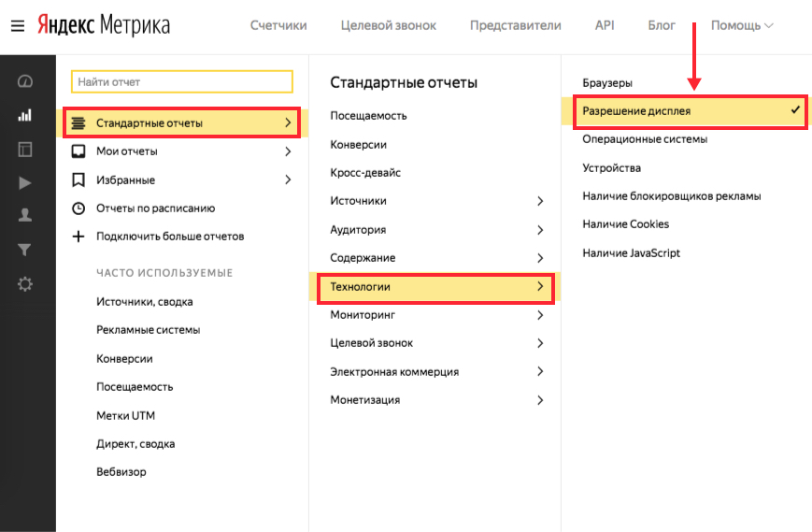Open the Посещаемость standard report
This screenshot has height=532, width=812.
[x=368, y=116]
